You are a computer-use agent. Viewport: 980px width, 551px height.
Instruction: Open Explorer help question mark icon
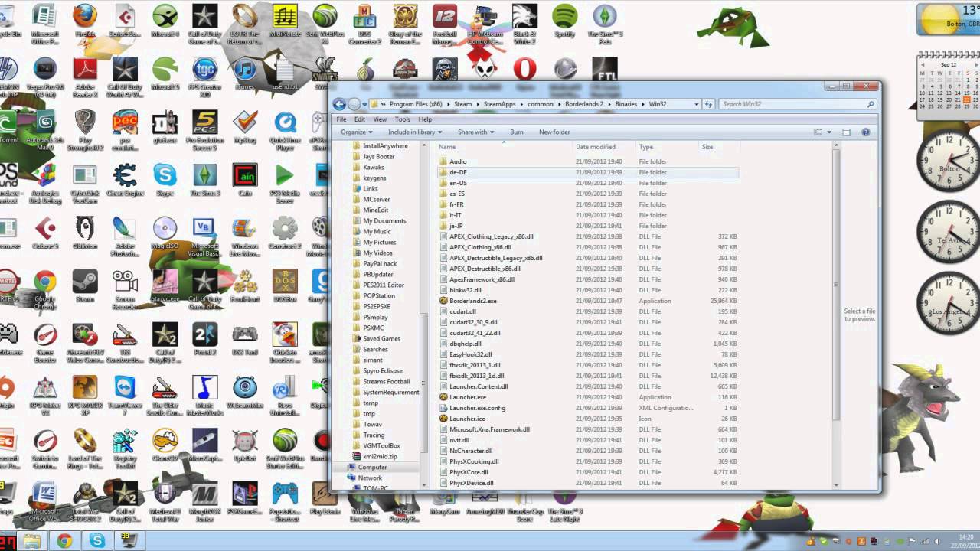(x=866, y=132)
